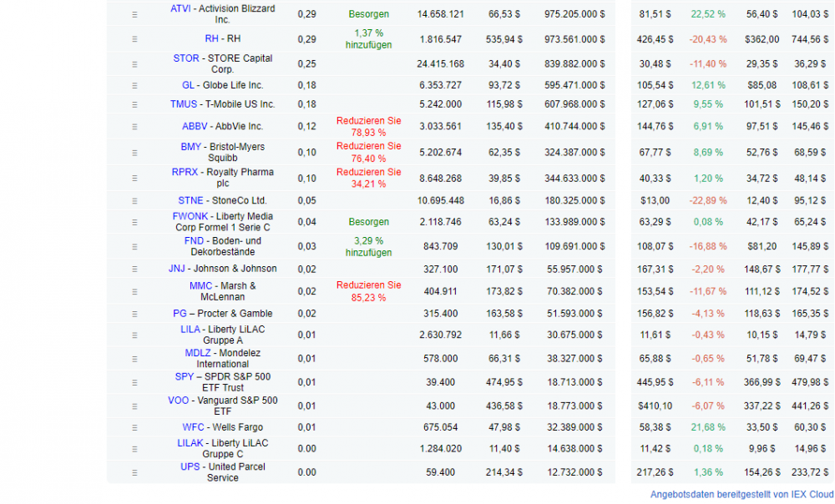Click the TMUS ticker link
Viewport: 835px width, 504px height.
(183, 103)
